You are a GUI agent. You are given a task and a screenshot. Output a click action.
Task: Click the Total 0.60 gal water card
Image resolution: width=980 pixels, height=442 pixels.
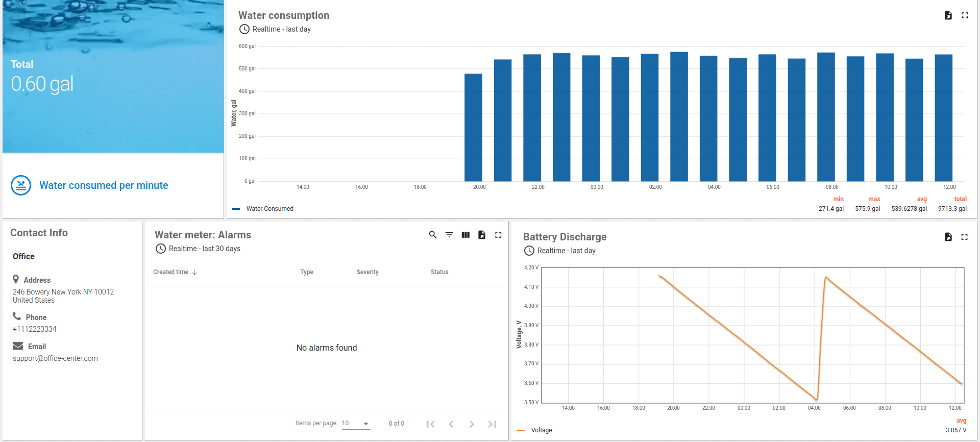point(113,77)
